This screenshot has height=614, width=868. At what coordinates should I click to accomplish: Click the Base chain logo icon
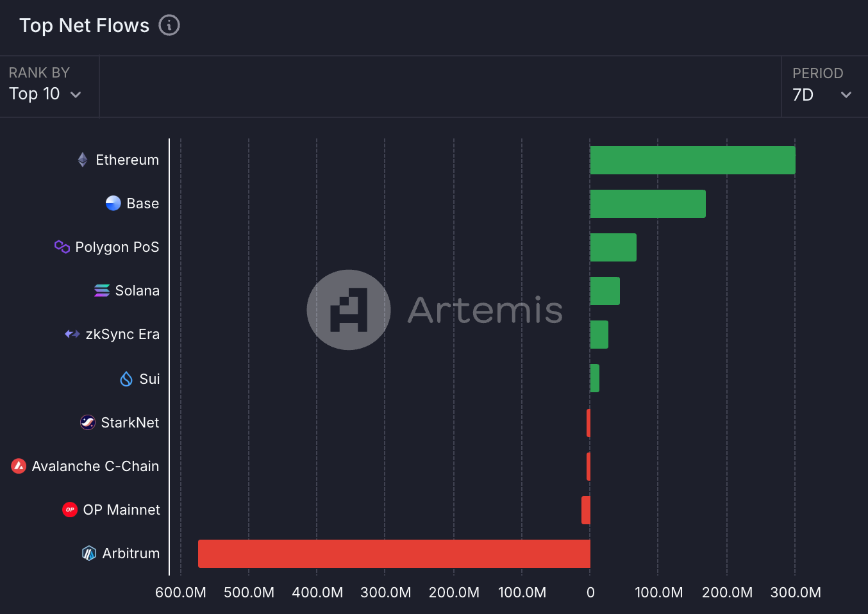click(x=113, y=203)
